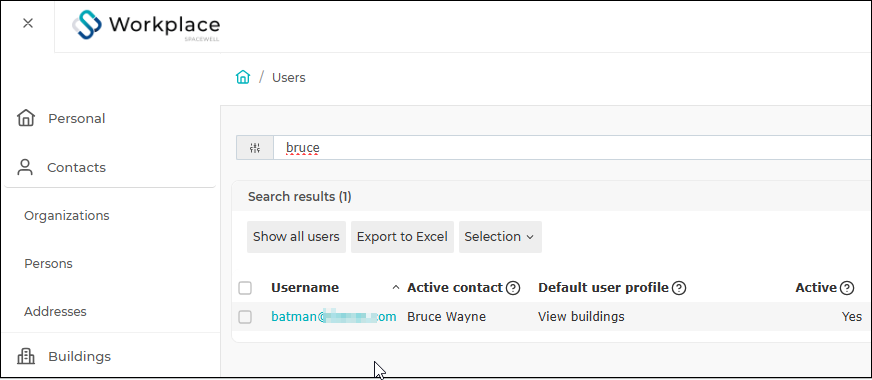Go to home via breadcrumb house icon
872x380 pixels.
tap(243, 77)
